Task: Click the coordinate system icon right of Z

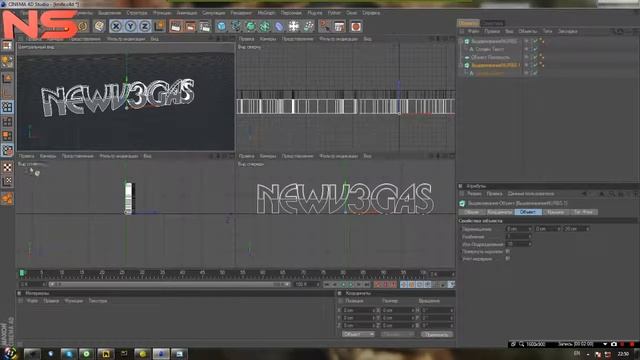Action: point(160,26)
